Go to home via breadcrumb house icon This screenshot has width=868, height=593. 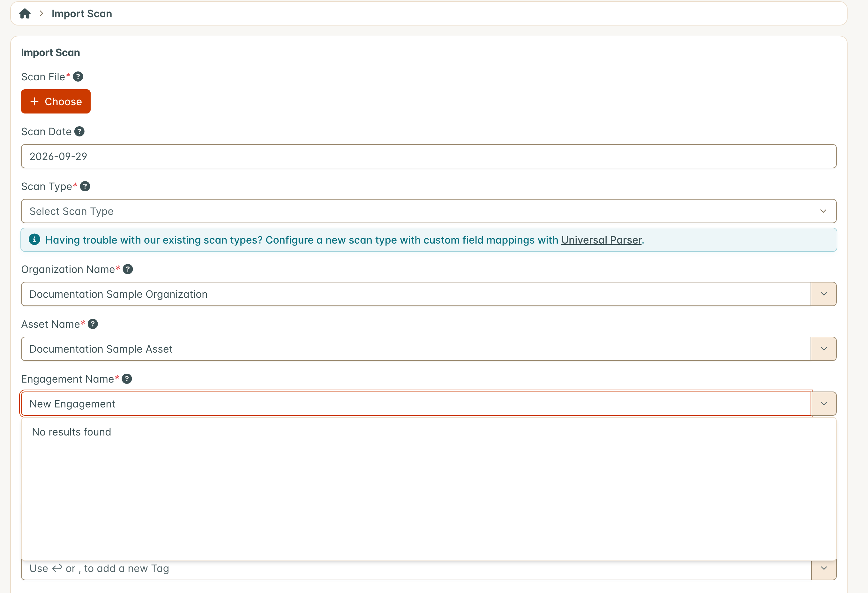[25, 14]
